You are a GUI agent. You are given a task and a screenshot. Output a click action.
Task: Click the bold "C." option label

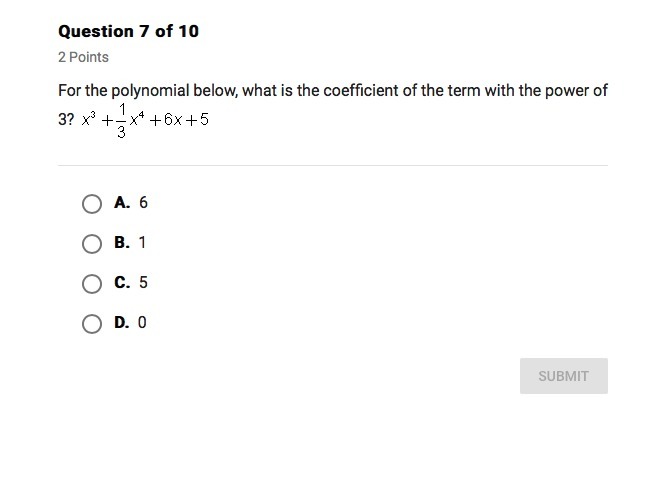pos(122,283)
